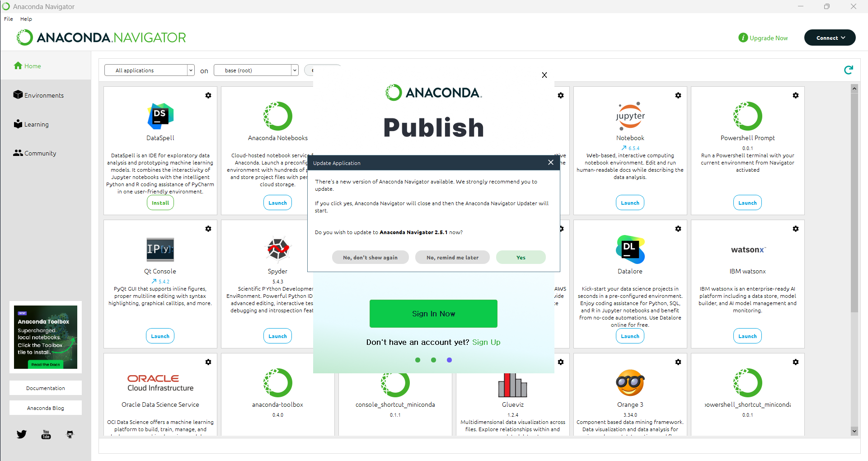Viewport: 868px width, 461px height.
Task: Launch Powershell Prompt
Action: 748,203
